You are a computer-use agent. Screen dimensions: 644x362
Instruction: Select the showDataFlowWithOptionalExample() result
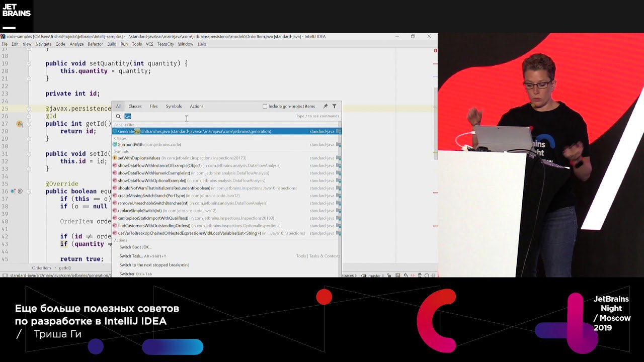click(226, 180)
